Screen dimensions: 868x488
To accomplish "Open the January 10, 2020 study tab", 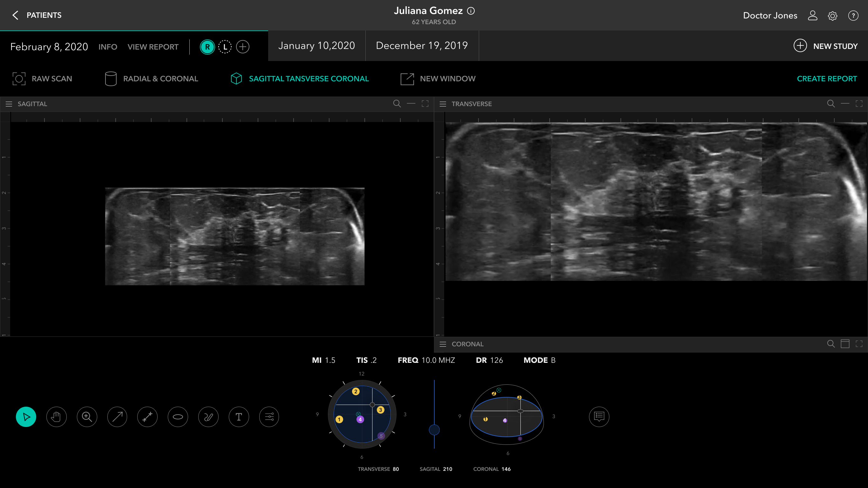I will (316, 46).
